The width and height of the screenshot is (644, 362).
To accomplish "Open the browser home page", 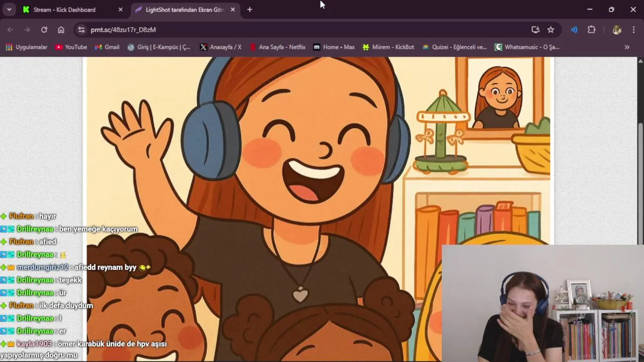I will coord(61,30).
